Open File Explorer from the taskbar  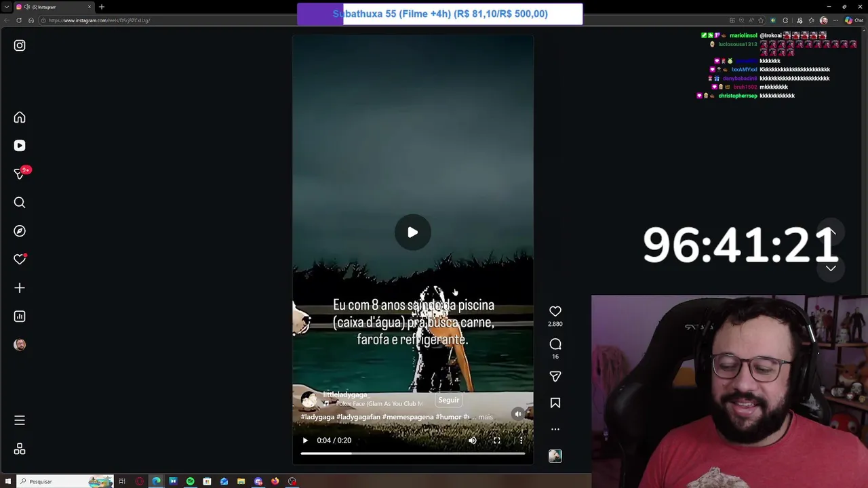click(x=241, y=481)
